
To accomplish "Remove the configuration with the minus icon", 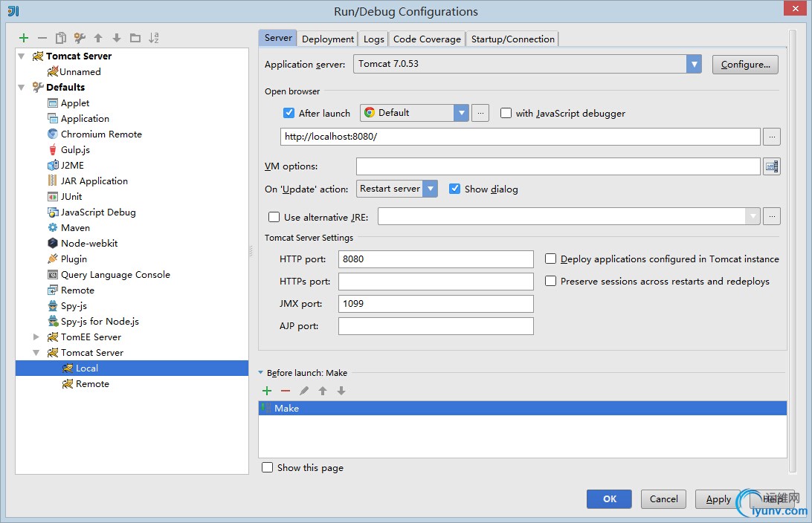I will coord(42,38).
